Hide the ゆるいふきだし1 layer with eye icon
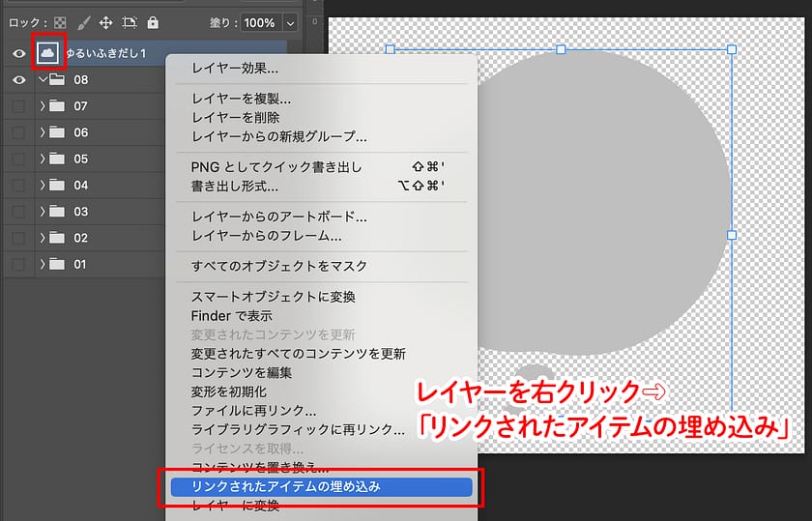Viewport: 812px width, 521px height. pos(18,54)
